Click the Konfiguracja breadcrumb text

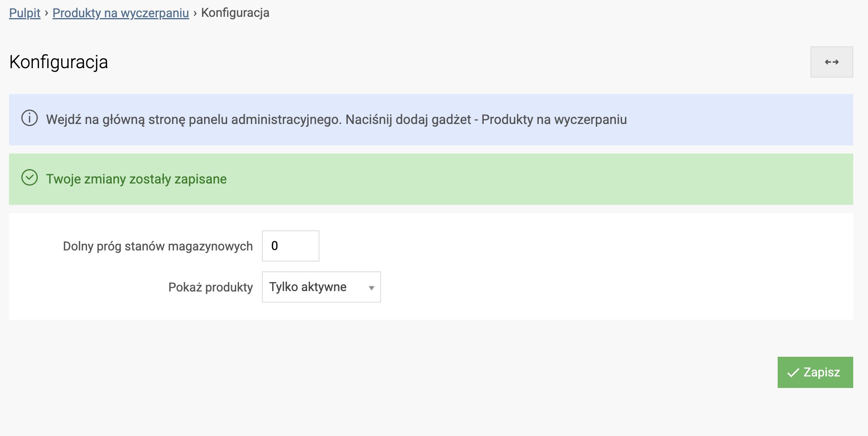coord(235,13)
